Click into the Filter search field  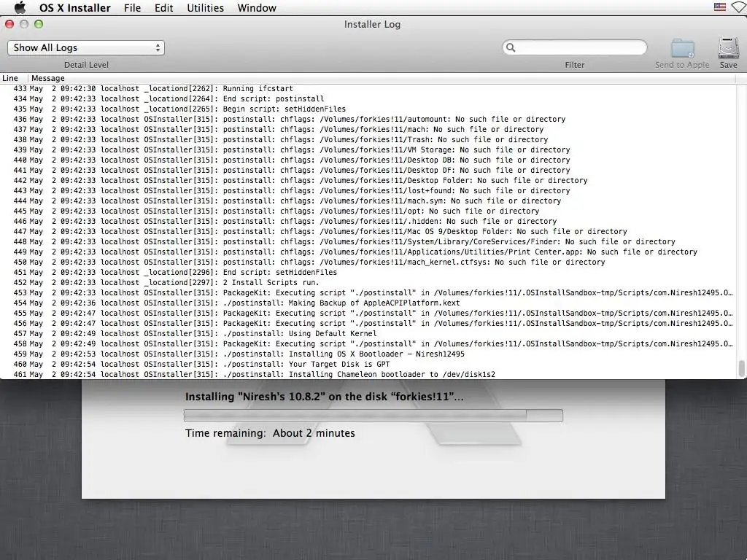click(575, 47)
